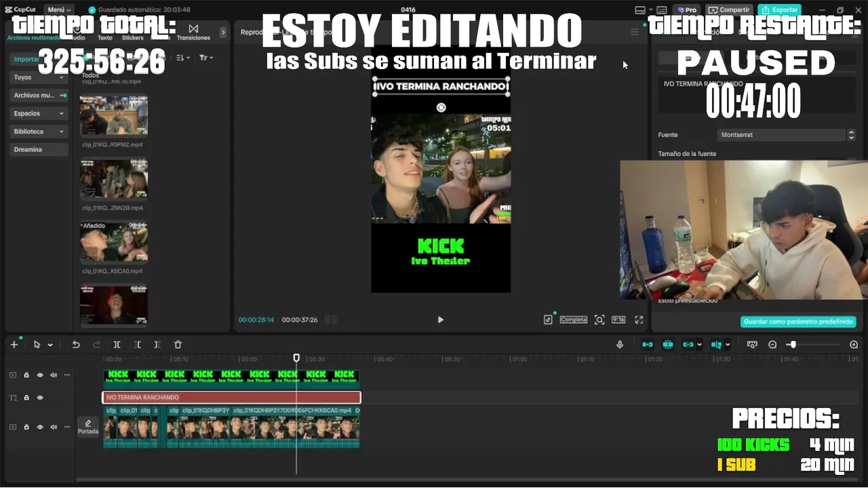This screenshot has width=868, height=488.
Task: Click the Exportar button
Action: [x=779, y=9]
